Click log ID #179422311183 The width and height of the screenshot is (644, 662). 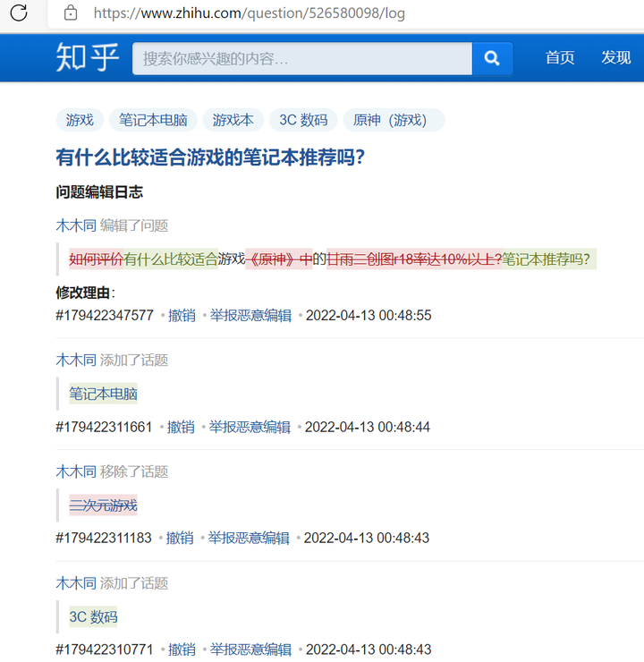point(104,538)
